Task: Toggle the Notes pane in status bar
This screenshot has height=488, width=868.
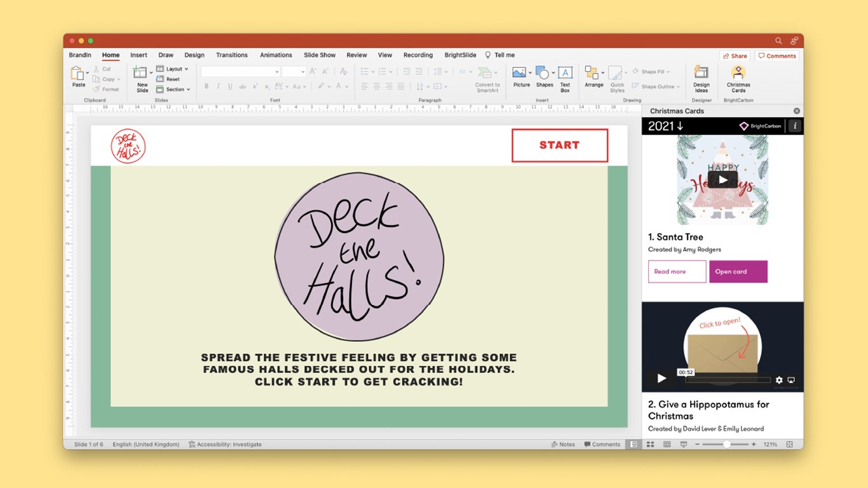Action: 563,445
